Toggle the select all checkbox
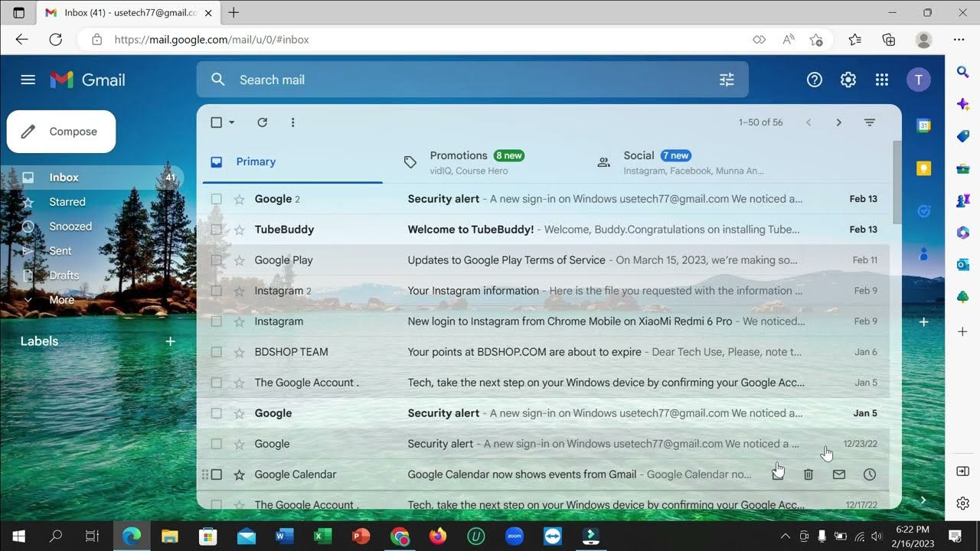980x551 pixels. tap(216, 122)
